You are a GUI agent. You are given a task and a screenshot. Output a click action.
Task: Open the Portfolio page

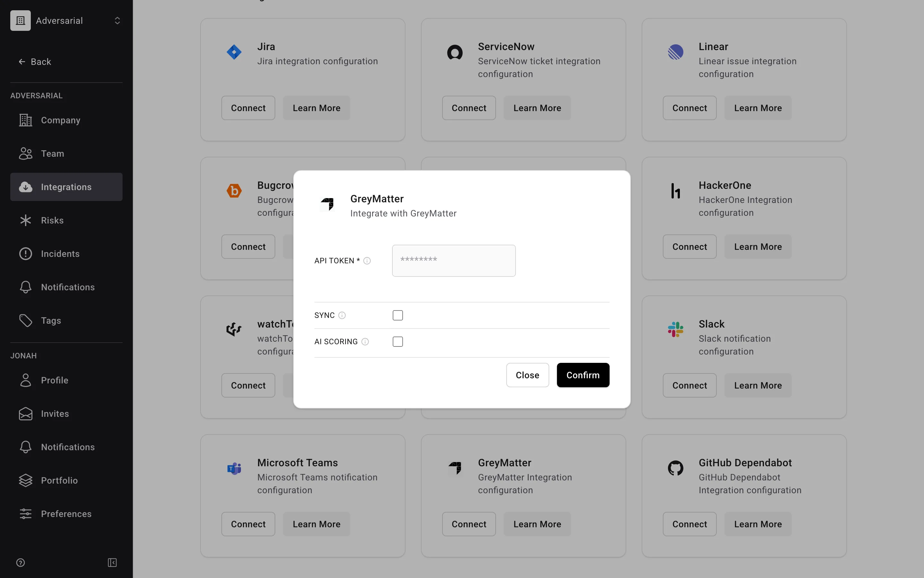tap(66, 480)
